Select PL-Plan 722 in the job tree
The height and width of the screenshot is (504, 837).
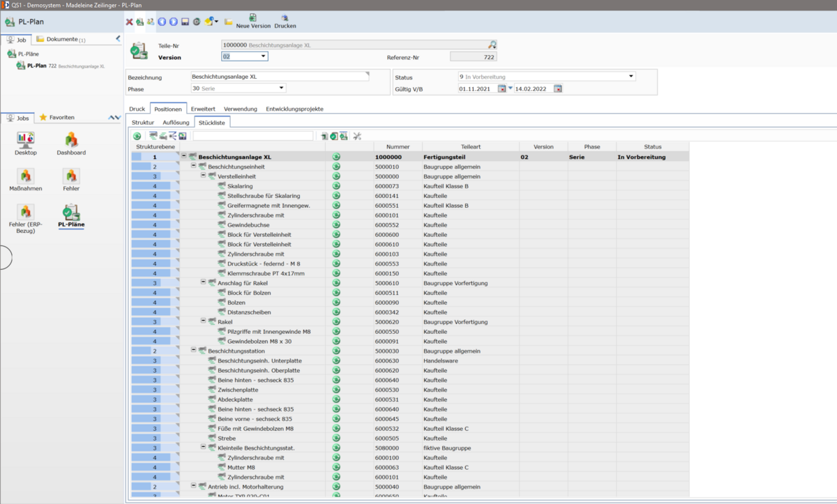tap(60, 66)
